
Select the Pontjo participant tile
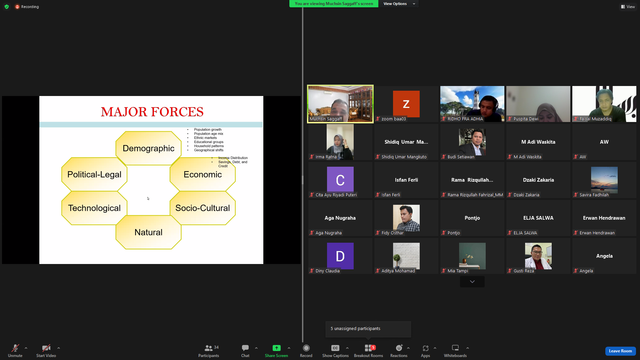tap(472, 218)
